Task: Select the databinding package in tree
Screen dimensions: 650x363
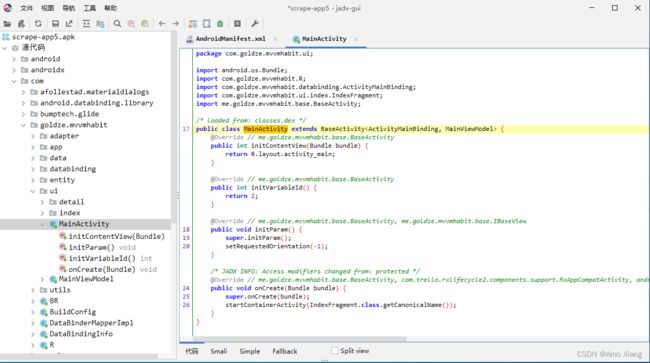Action: click(73, 169)
